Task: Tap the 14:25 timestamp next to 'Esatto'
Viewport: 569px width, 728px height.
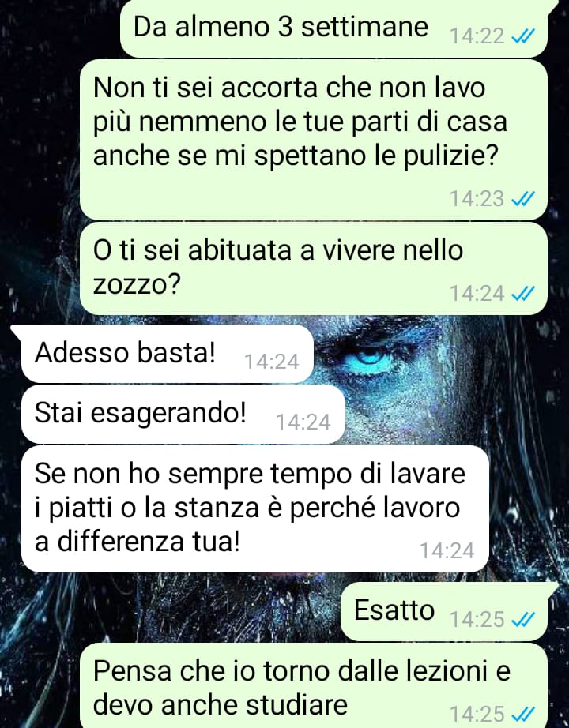Action: [477, 619]
